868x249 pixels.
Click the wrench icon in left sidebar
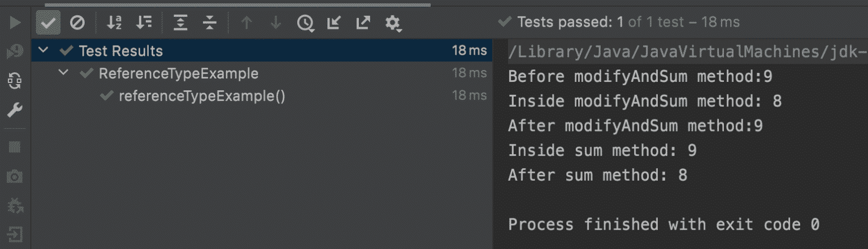click(x=14, y=110)
